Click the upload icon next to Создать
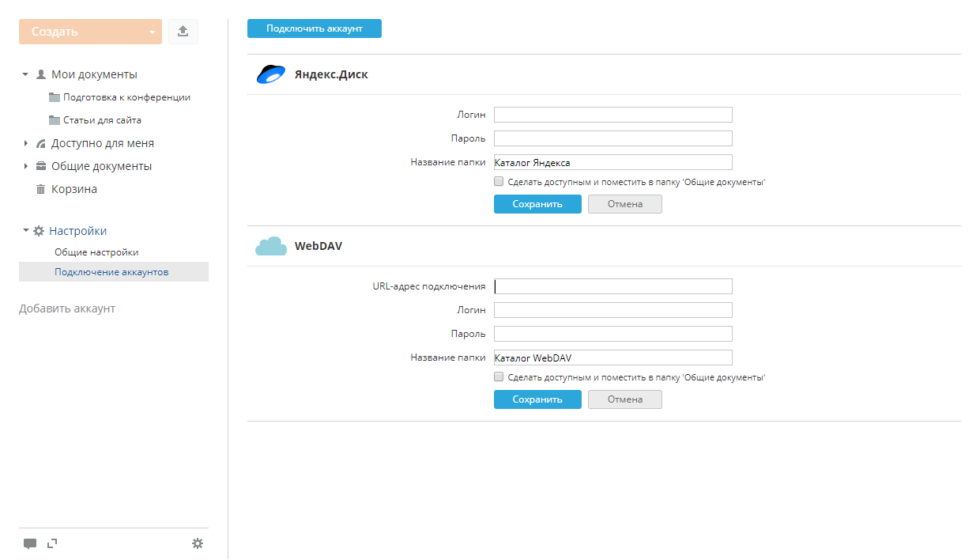 click(x=183, y=32)
